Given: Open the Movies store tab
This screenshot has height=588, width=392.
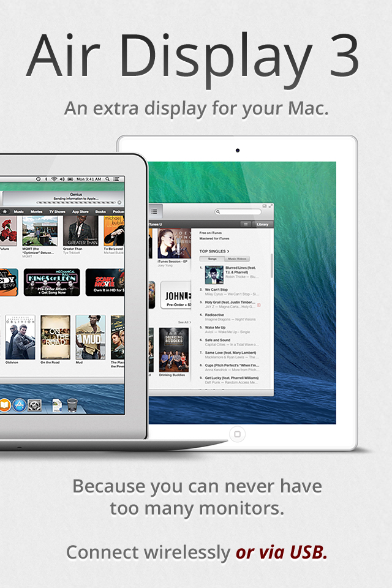Looking at the screenshot, I should [x=36, y=211].
